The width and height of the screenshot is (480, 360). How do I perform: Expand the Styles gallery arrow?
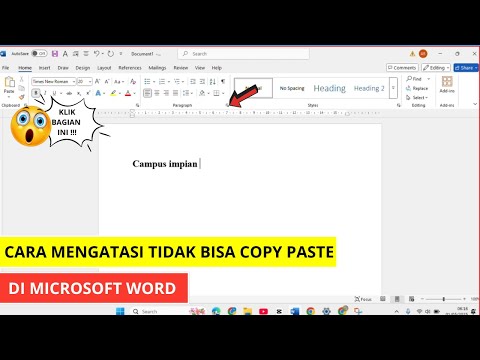(393, 88)
